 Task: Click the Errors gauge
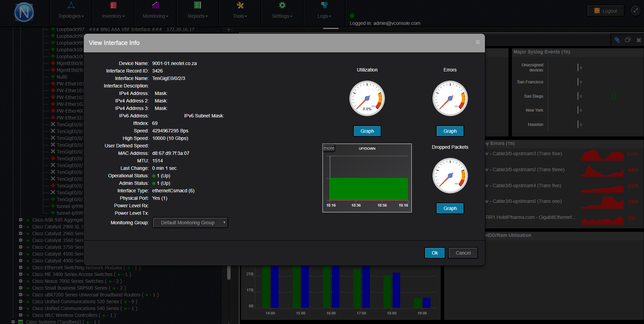(450, 98)
